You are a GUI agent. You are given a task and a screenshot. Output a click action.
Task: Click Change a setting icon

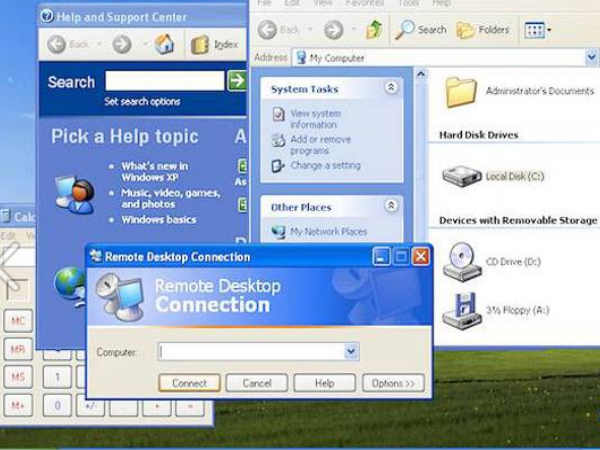pyautogui.click(x=277, y=166)
